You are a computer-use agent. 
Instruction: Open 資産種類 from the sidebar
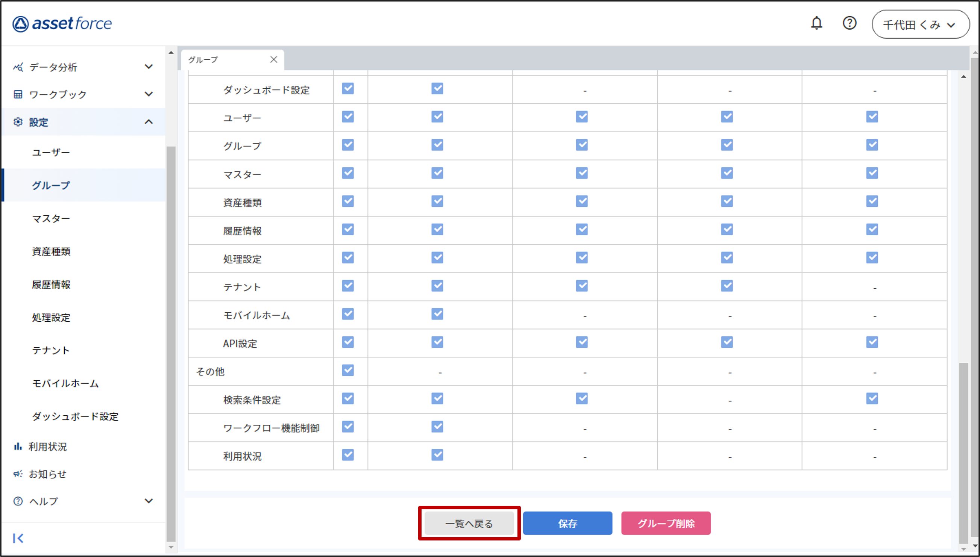51,252
